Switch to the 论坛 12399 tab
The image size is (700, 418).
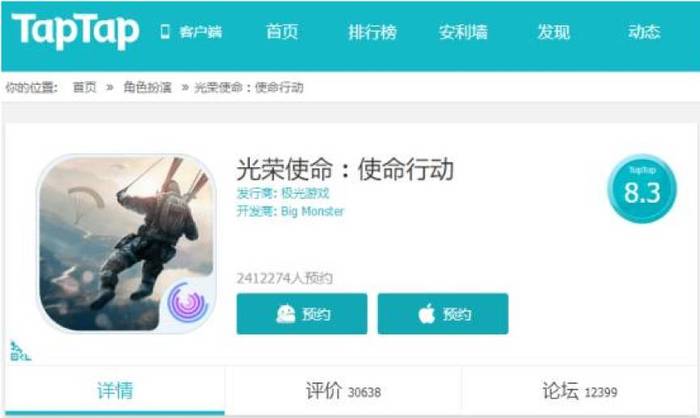point(579,391)
